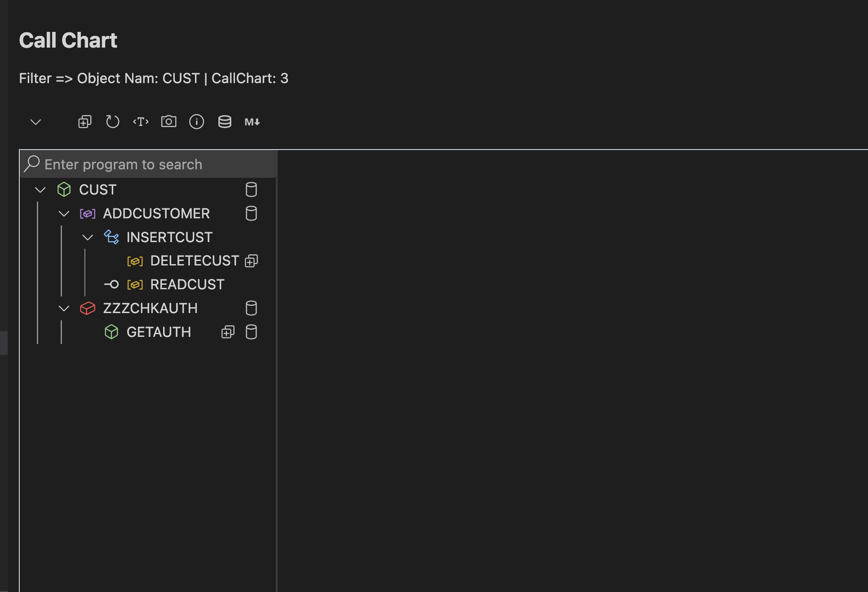Open the toolbar dropdown chevron
This screenshot has height=592, width=868.
(x=35, y=122)
